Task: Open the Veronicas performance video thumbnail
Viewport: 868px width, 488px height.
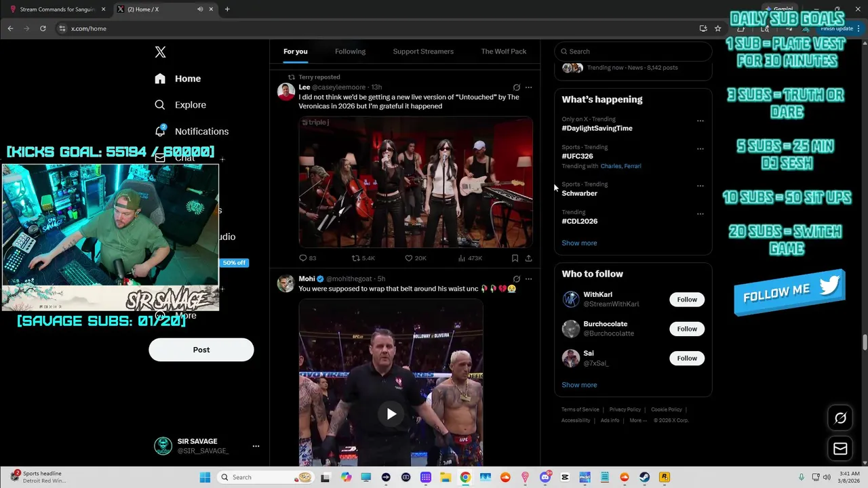Action: pos(416,182)
